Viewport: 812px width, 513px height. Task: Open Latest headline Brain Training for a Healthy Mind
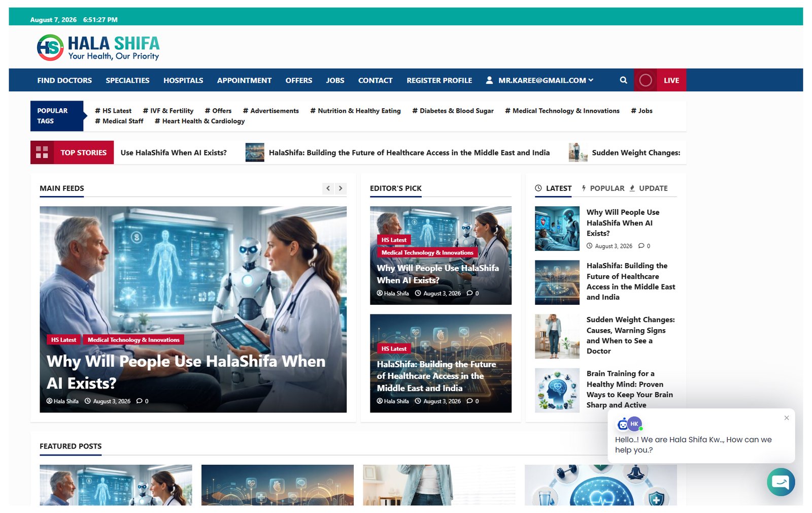(630, 389)
